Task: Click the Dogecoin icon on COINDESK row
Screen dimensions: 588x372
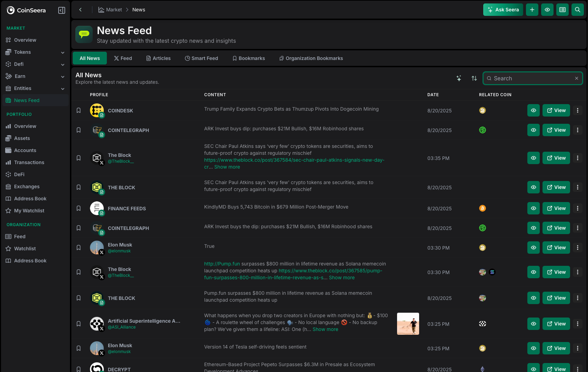Action: 483,110
